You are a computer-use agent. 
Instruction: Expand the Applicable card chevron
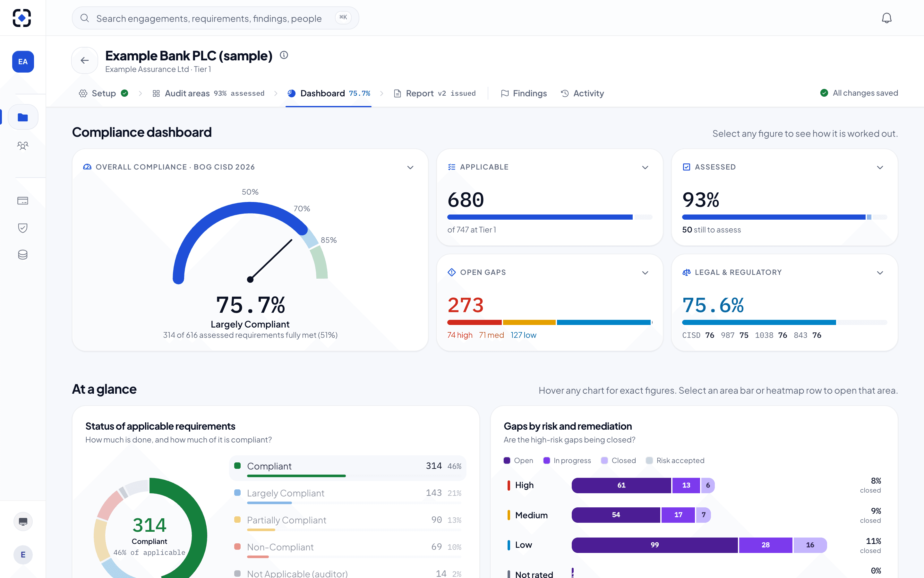tap(645, 167)
